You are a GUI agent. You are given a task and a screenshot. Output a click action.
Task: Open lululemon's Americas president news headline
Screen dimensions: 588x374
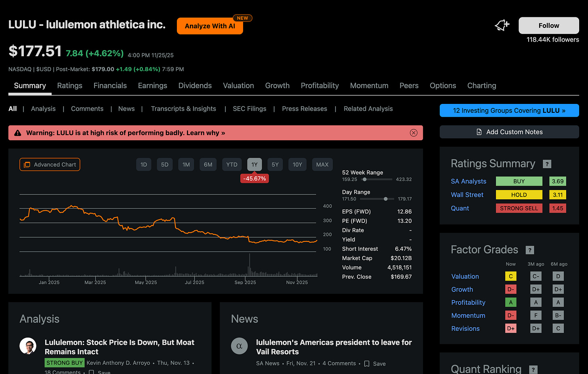pos(334,347)
